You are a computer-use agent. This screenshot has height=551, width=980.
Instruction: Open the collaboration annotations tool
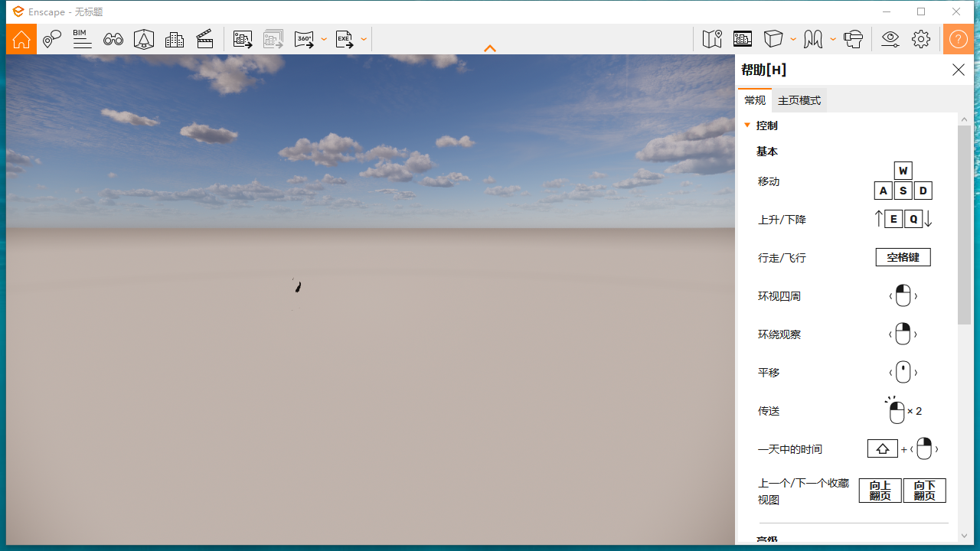pyautogui.click(x=51, y=39)
